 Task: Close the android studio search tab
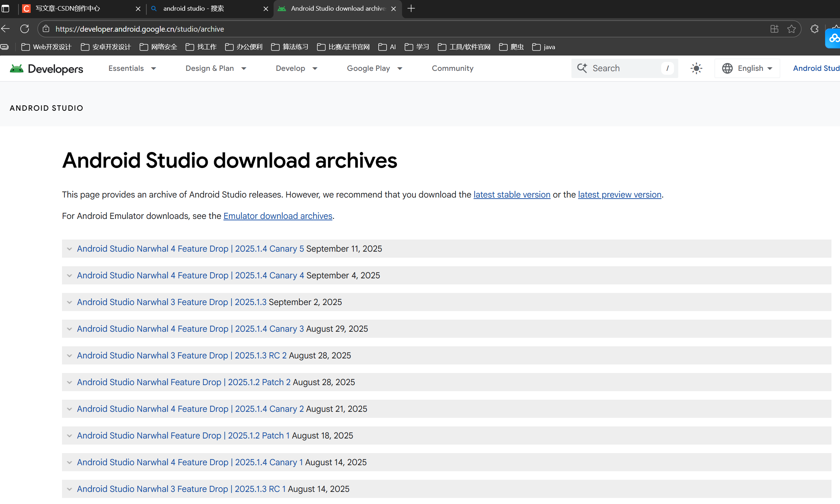pyautogui.click(x=266, y=9)
